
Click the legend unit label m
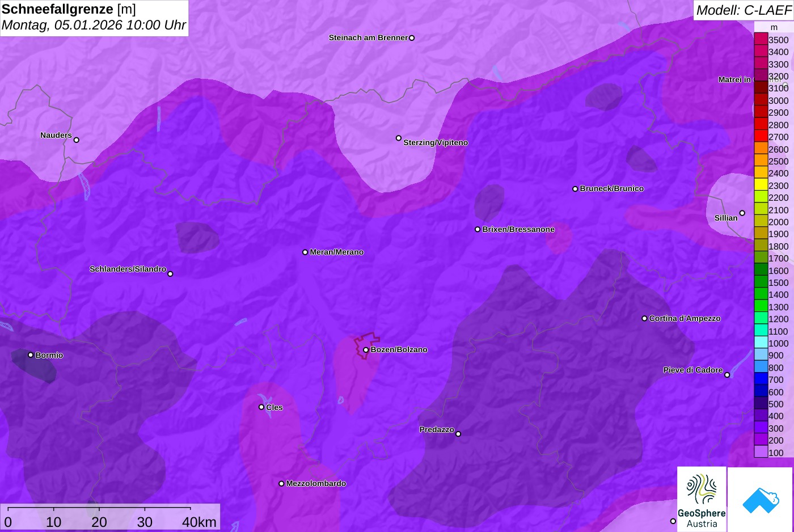(774, 27)
